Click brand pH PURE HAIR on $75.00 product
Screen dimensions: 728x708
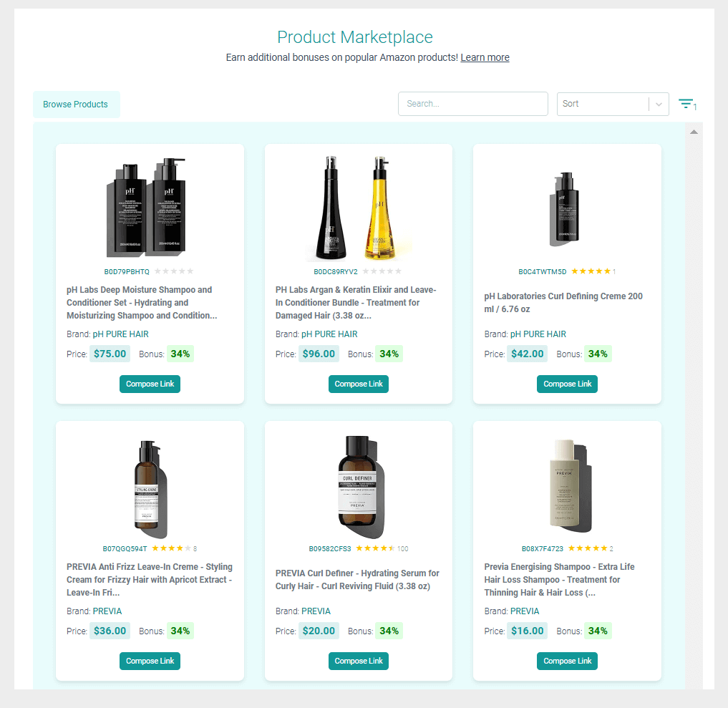coord(121,334)
